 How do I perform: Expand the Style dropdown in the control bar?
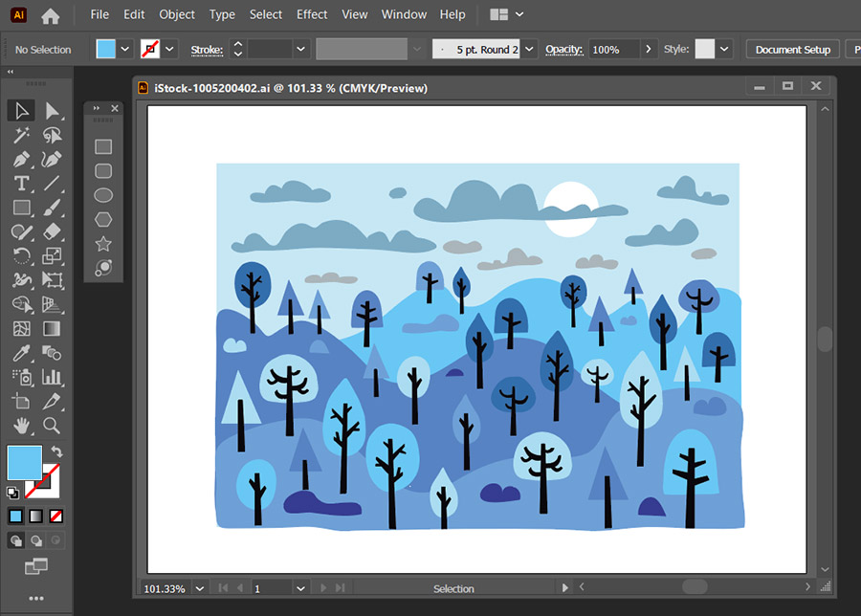pyautogui.click(x=724, y=49)
